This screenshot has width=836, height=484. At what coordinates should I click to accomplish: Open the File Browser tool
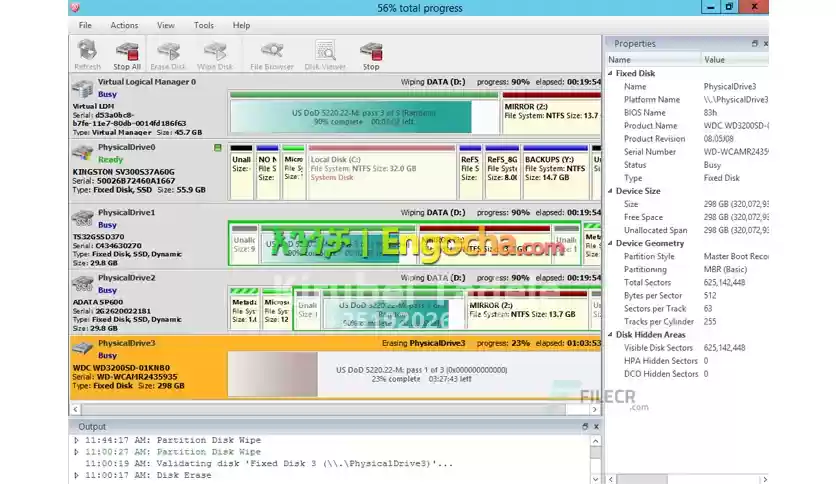pyautogui.click(x=271, y=53)
